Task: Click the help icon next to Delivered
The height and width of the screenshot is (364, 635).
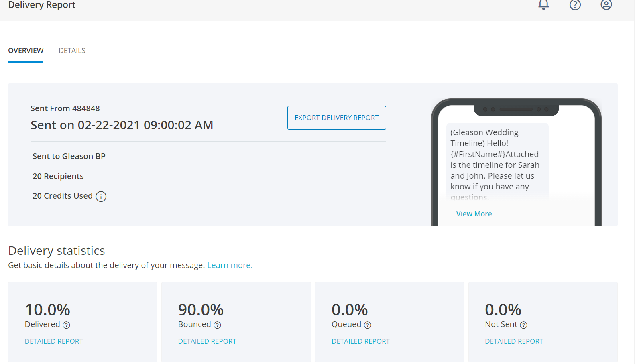Action: (x=67, y=325)
